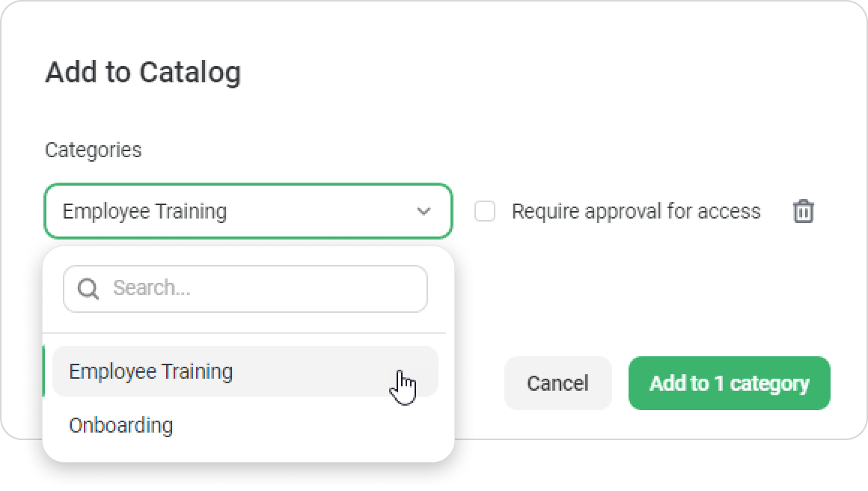The height and width of the screenshot is (491, 868).
Task: Click the green marker beside Employee Training option
Action: (x=44, y=371)
